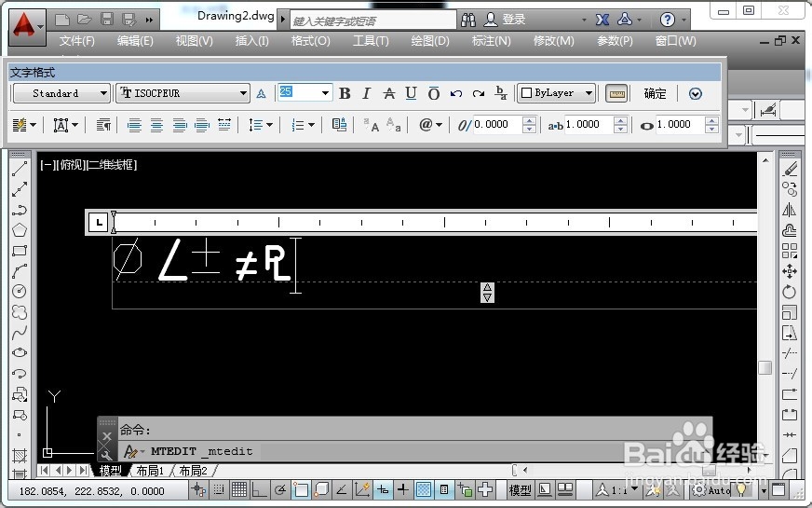Toggle grid display in status bar
Image resolution: width=812 pixels, height=508 pixels.
[238, 489]
